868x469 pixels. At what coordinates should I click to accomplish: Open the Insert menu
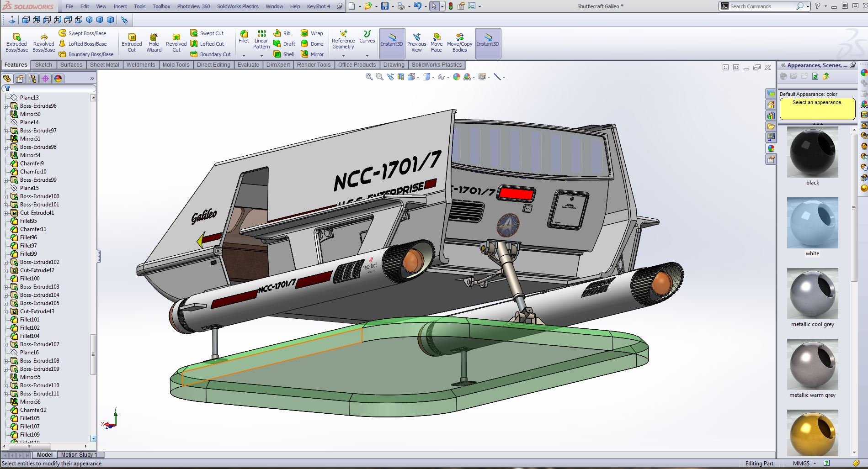pyautogui.click(x=120, y=6)
